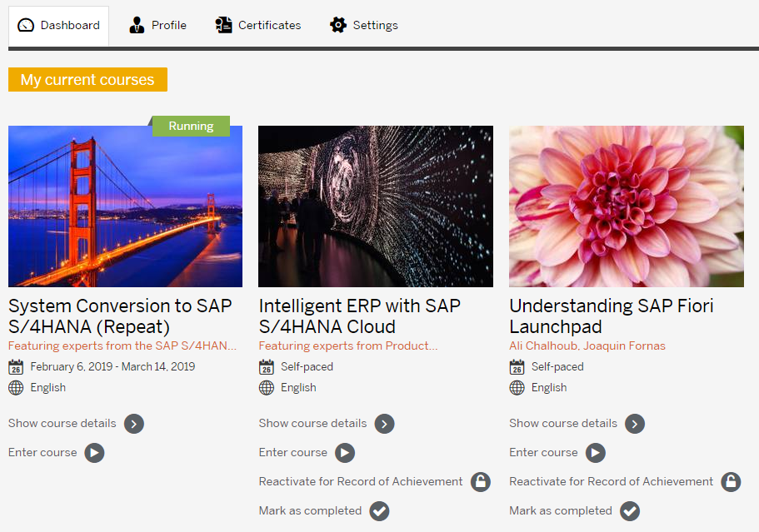Click 'Self-paced' under Intelligent ERP course
Screen dimensions: 759x532
307,366
